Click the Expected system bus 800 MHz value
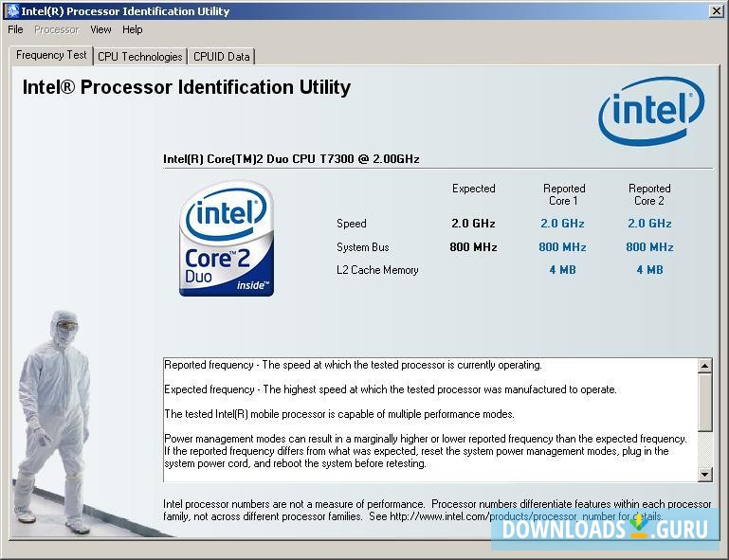Screen dimensions: 729x560 point(473,247)
